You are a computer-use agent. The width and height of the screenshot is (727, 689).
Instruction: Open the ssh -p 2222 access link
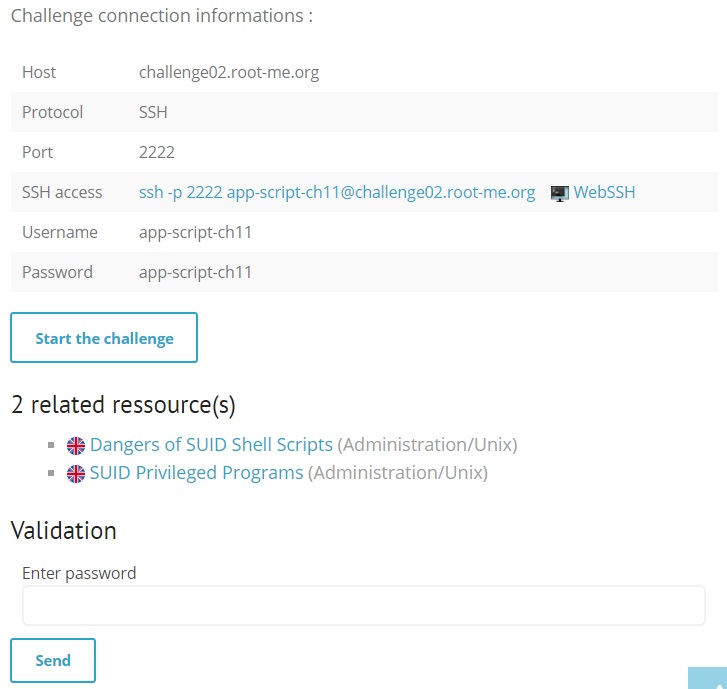click(337, 192)
